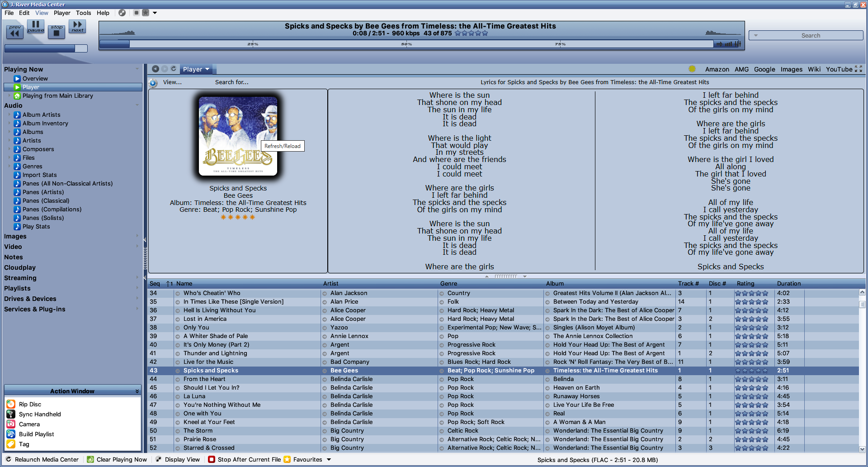Expand the Images section

(137, 236)
